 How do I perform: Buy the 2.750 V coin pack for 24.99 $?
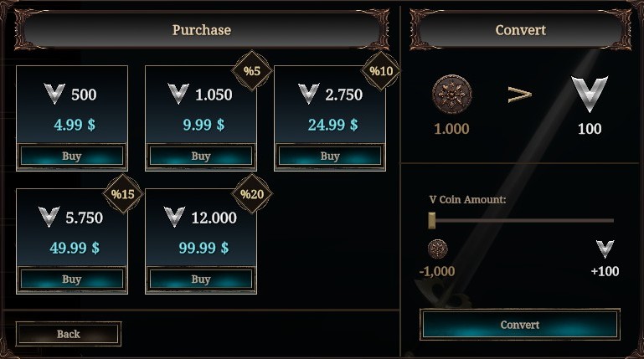click(x=330, y=156)
